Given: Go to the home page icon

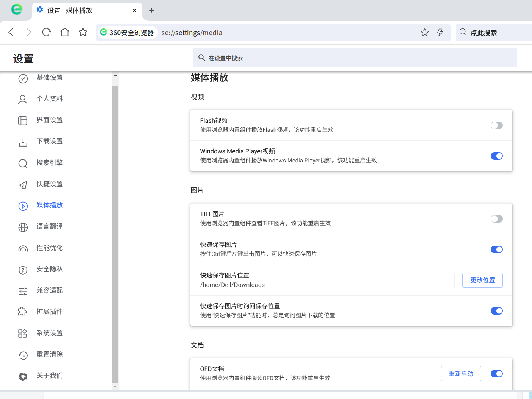Looking at the screenshot, I should (65, 32).
